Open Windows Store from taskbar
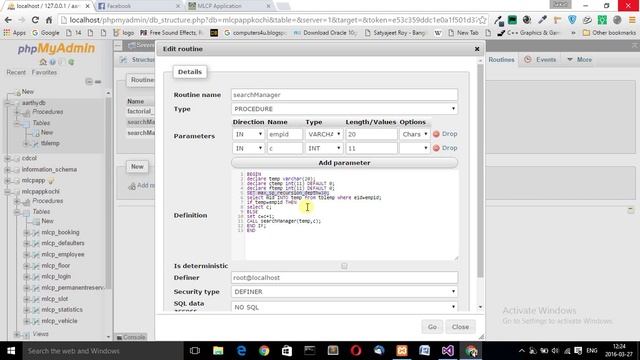 (287, 351)
